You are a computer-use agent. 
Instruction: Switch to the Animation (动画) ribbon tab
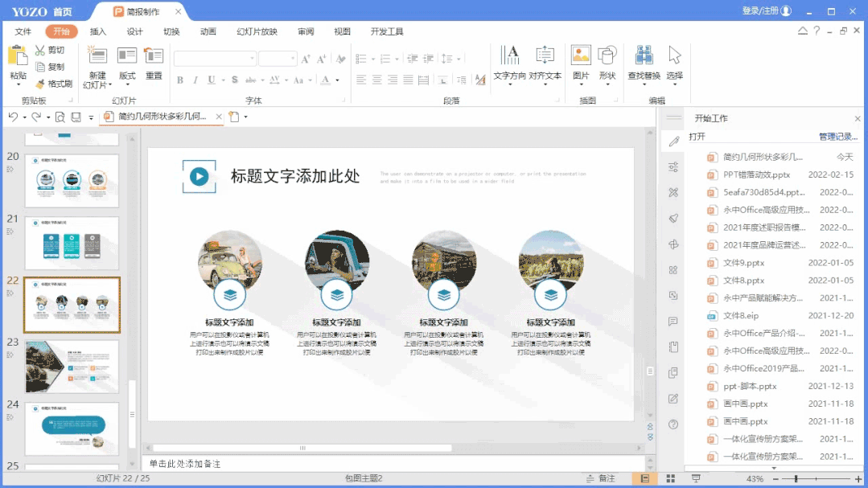pos(208,32)
